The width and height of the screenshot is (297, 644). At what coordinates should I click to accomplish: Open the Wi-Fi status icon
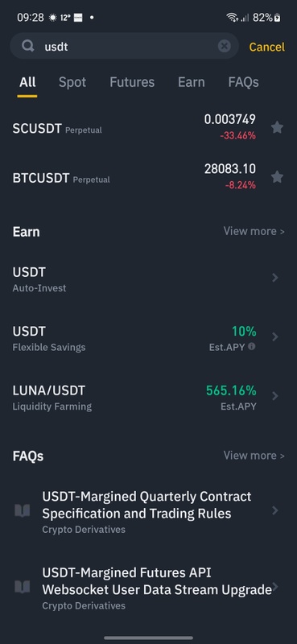tap(232, 18)
